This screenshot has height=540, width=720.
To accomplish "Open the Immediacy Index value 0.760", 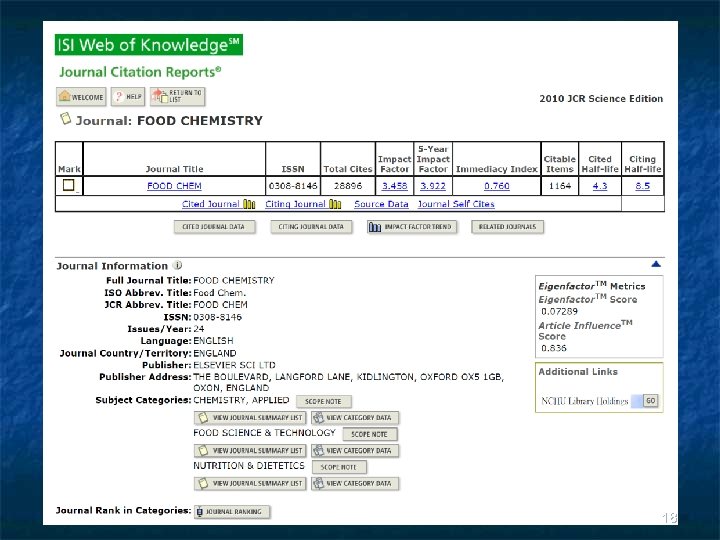I will [497, 186].
